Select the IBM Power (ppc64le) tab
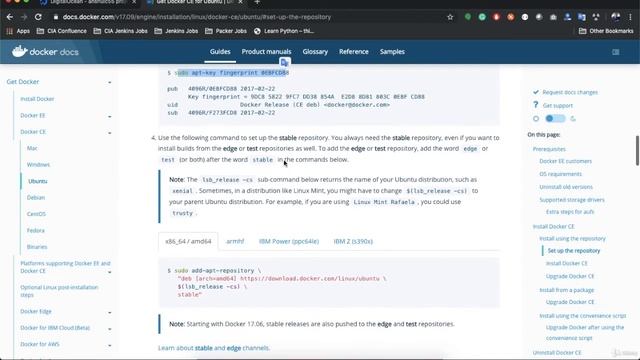Viewport: 640px width, 360px height. click(289, 241)
